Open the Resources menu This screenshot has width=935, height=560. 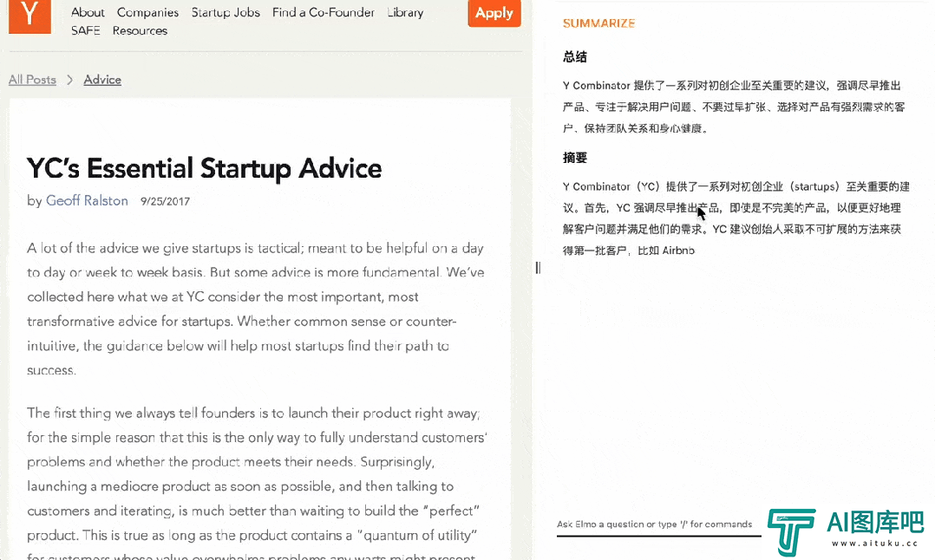click(141, 30)
